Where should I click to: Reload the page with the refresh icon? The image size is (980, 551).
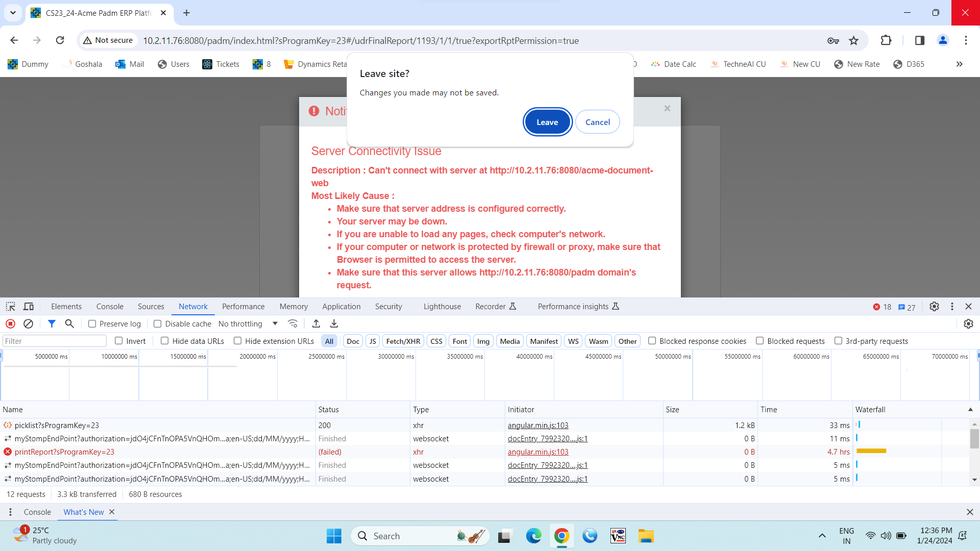[x=60, y=40]
